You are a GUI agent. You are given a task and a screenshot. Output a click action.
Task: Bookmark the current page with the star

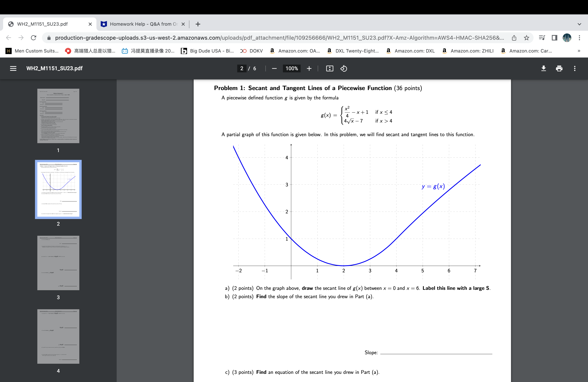point(526,38)
